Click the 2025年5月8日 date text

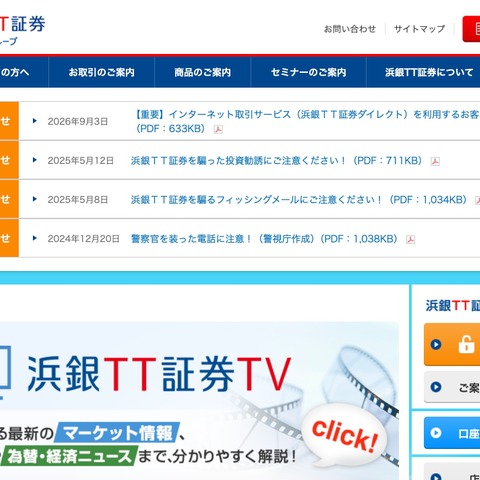(x=78, y=200)
